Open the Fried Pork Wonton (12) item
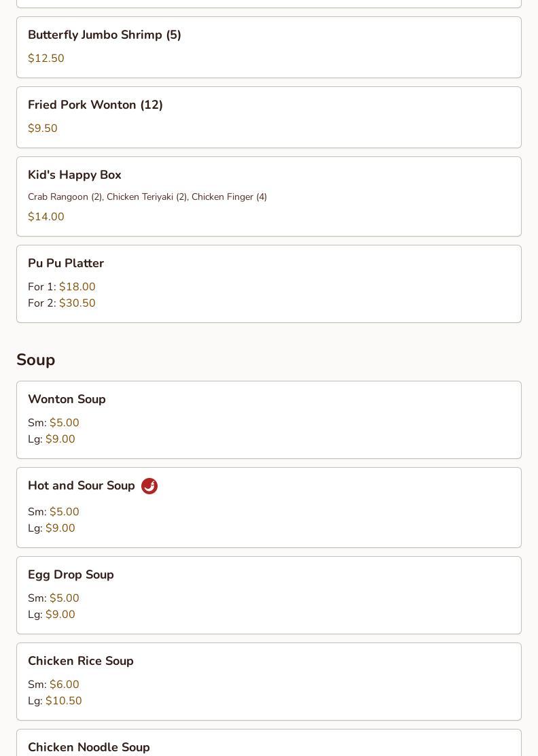538x756 pixels. 95,105
